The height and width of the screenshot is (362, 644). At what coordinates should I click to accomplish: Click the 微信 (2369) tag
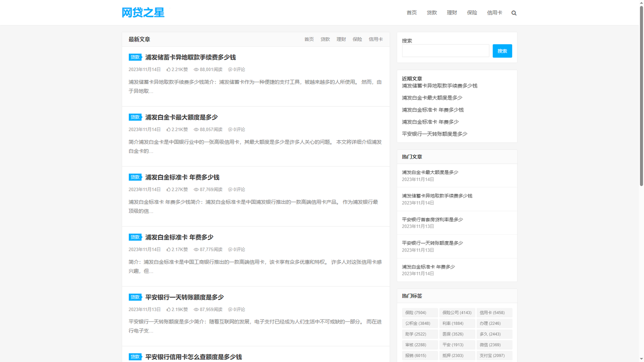pyautogui.click(x=494, y=345)
